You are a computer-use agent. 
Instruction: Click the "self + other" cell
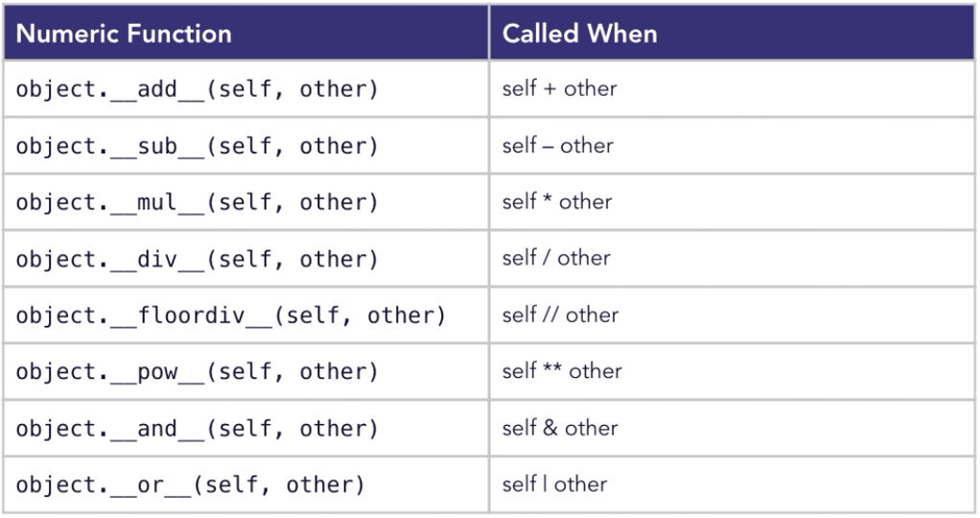click(x=560, y=89)
